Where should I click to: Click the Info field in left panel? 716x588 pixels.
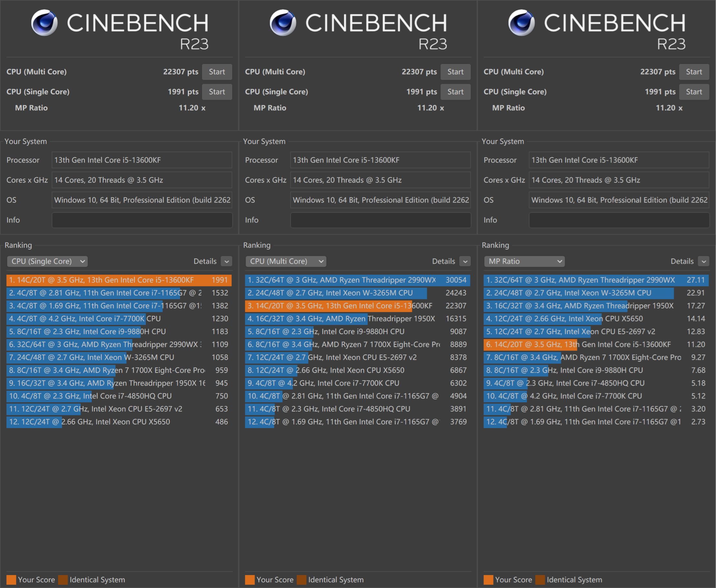(142, 220)
